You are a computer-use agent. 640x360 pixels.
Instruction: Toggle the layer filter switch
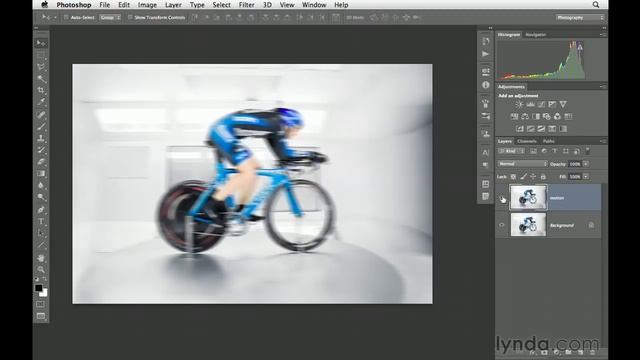pos(587,151)
